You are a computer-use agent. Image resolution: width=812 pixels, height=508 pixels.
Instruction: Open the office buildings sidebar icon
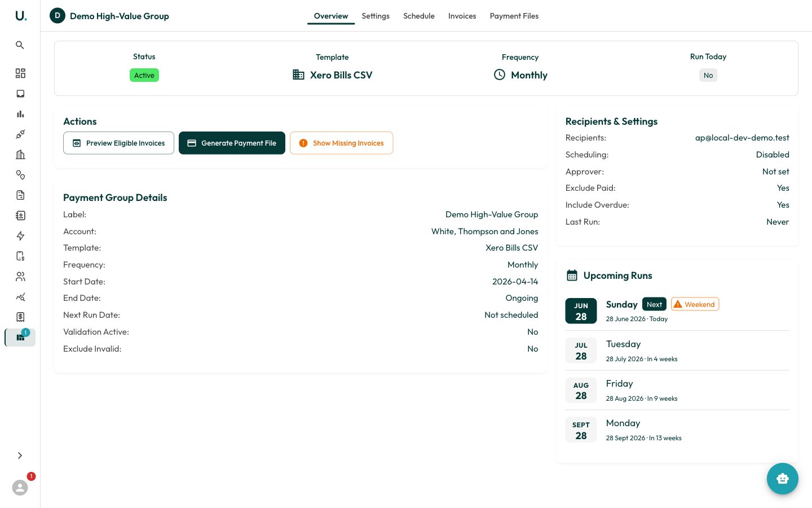(x=20, y=155)
